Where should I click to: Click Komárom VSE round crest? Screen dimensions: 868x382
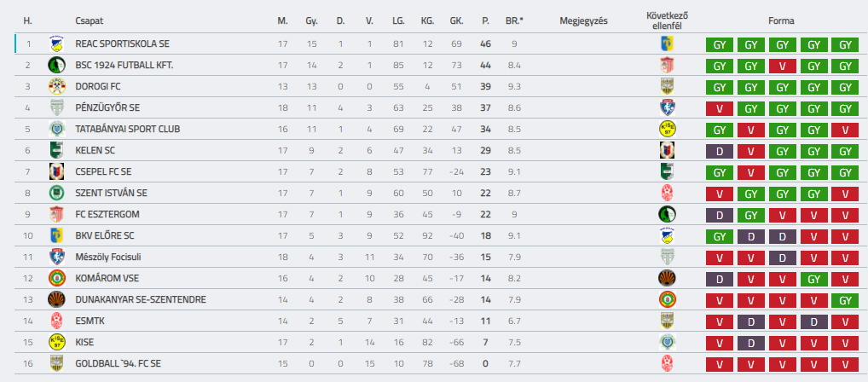click(55, 278)
